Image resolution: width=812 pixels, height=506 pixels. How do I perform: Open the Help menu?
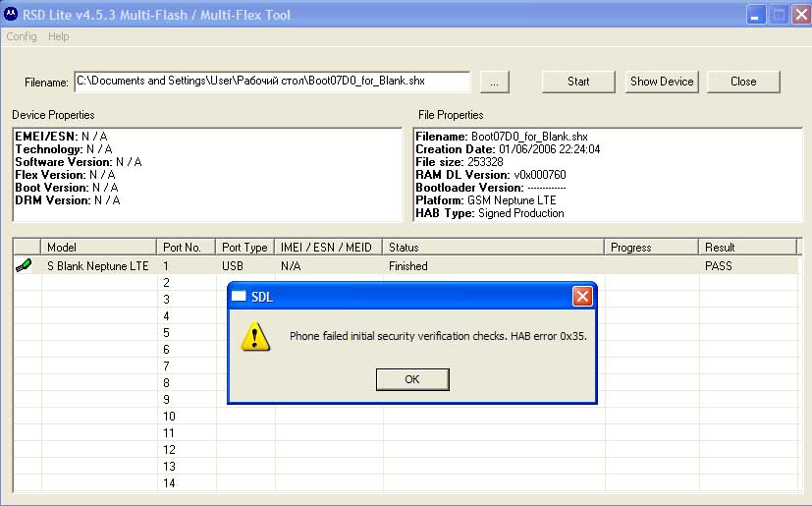[x=59, y=36]
